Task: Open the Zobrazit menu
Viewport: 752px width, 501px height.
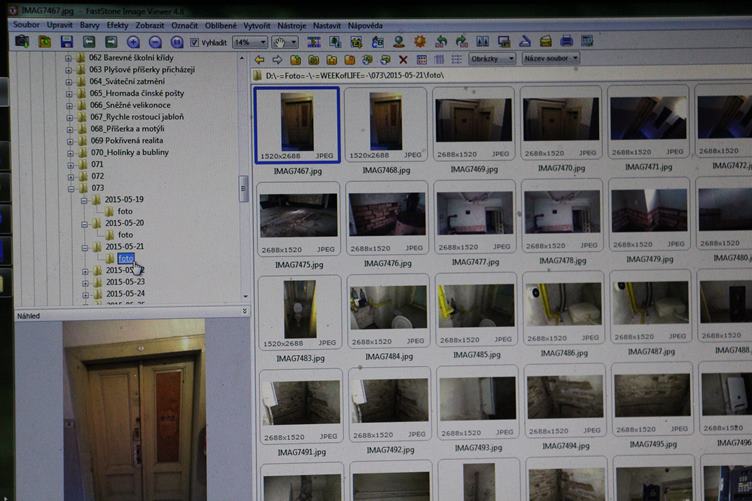Action: pos(150,25)
